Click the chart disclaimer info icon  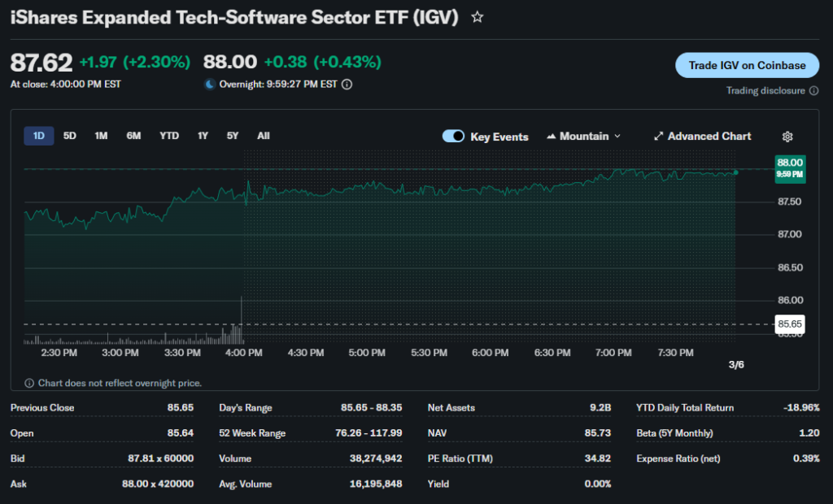click(x=29, y=383)
